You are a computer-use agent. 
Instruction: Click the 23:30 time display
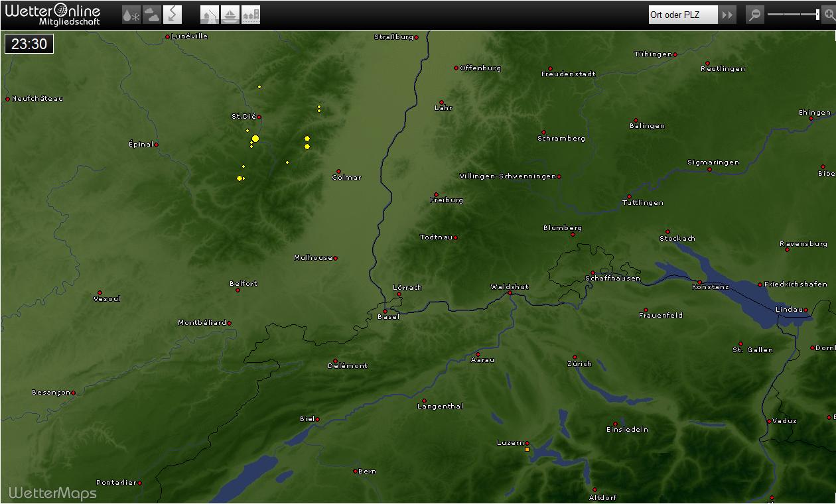pyautogui.click(x=29, y=44)
